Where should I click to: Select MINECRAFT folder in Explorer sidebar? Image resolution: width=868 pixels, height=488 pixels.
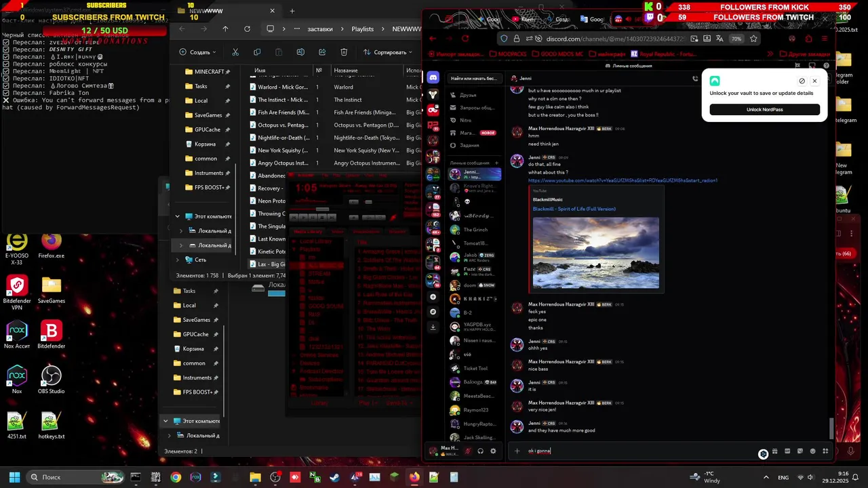pyautogui.click(x=209, y=72)
